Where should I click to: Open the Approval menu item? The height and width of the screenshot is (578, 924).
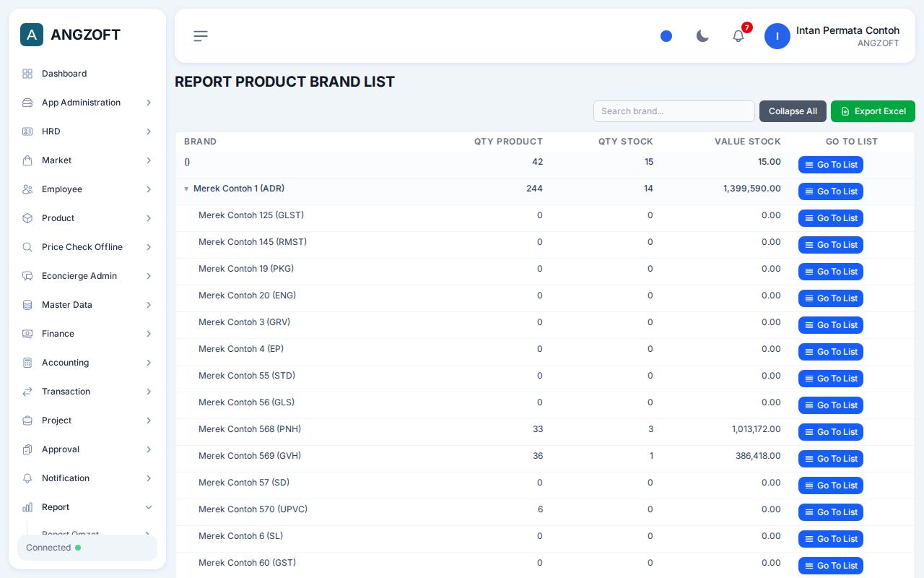point(87,449)
